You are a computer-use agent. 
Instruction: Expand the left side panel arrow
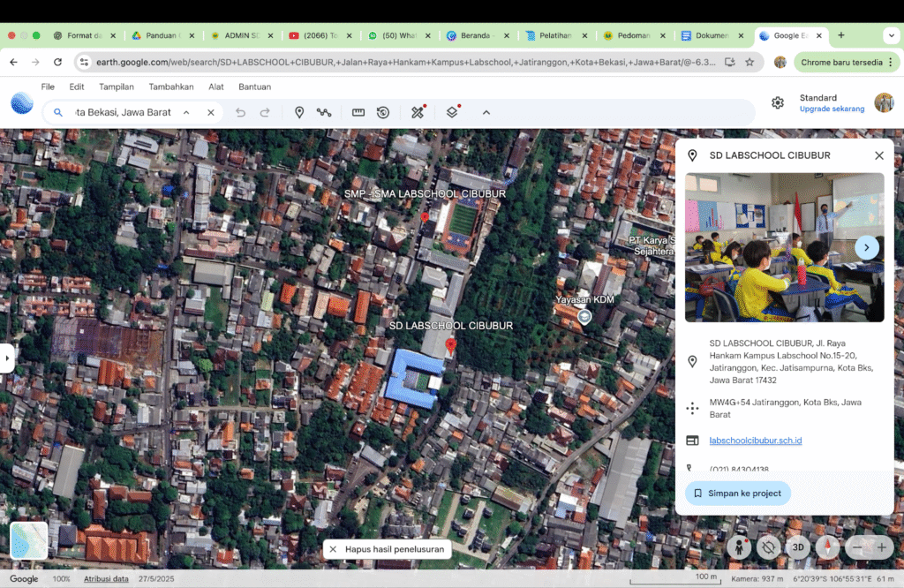click(6, 358)
